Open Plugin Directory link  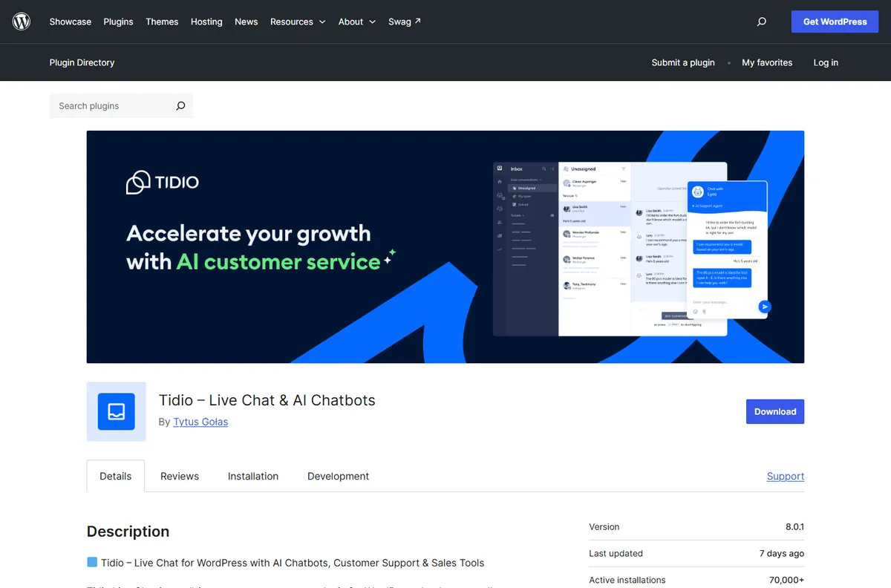(82, 62)
